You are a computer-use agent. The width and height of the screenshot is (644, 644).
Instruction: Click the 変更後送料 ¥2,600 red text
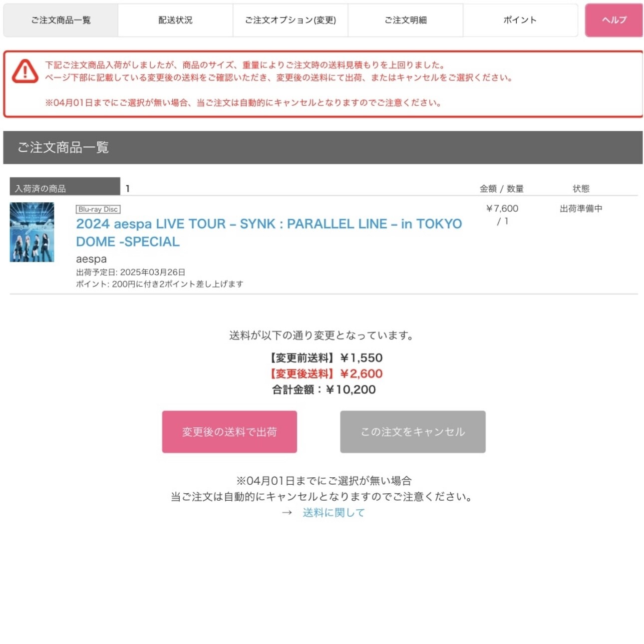(x=326, y=373)
